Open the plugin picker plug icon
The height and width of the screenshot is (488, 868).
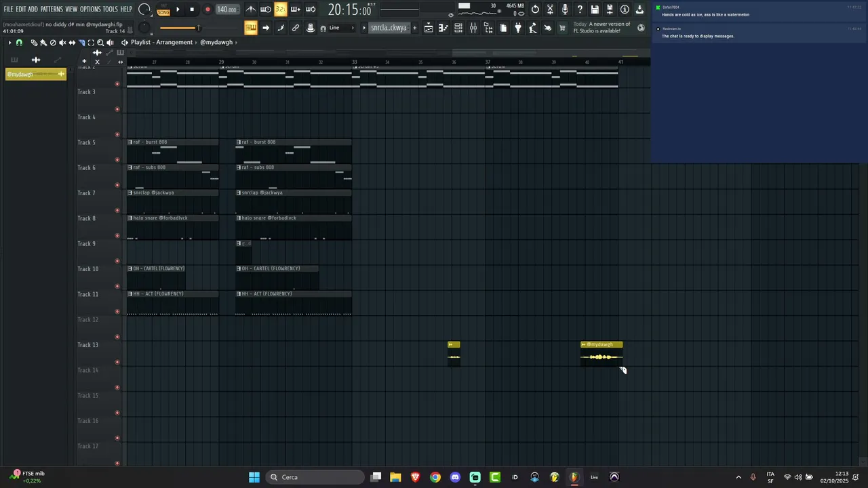pos(518,28)
